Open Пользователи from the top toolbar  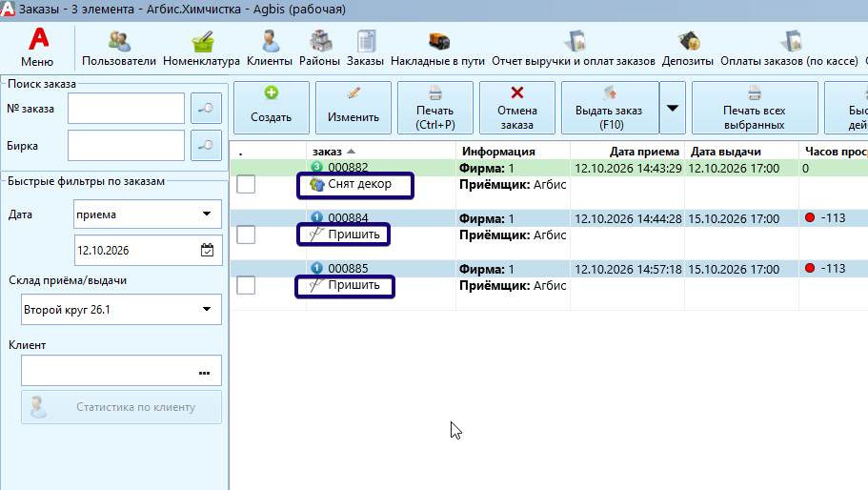tap(119, 48)
